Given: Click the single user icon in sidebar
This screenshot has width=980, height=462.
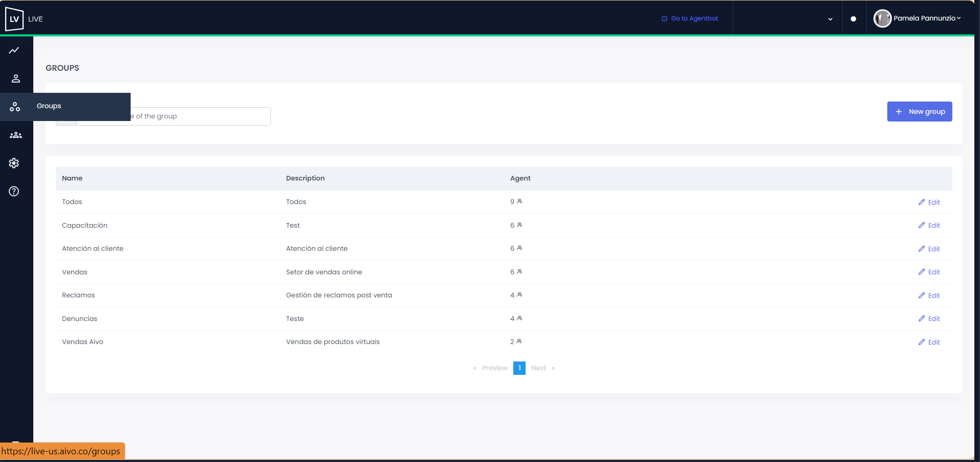Looking at the screenshot, I should pyautogui.click(x=15, y=78).
